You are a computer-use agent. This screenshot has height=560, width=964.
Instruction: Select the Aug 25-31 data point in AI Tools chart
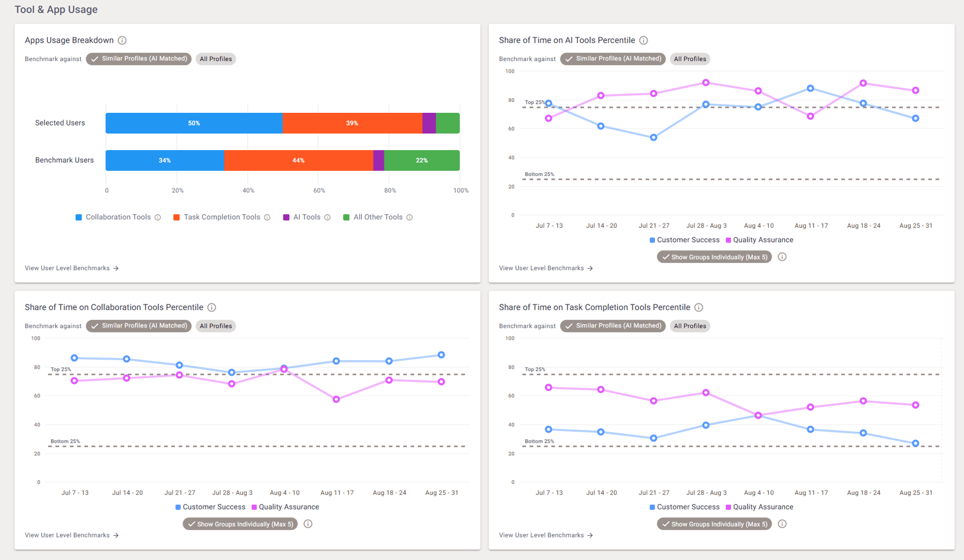(915, 90)
